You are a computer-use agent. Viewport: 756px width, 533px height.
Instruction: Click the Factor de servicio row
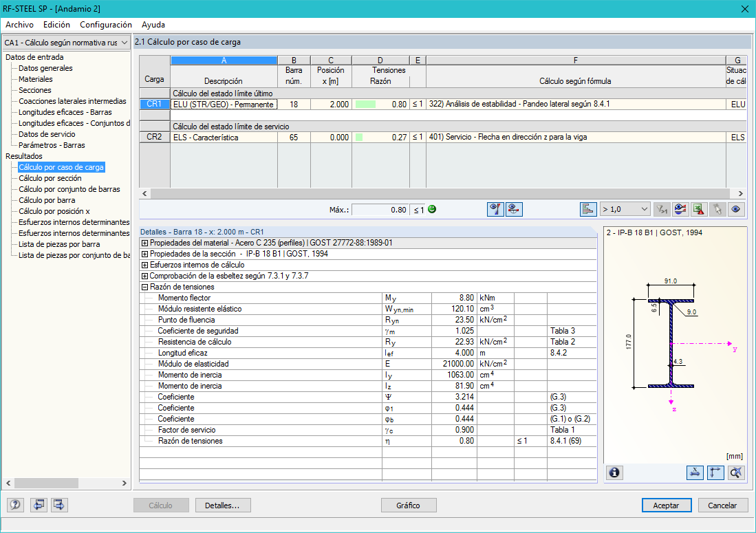[368, 430]
